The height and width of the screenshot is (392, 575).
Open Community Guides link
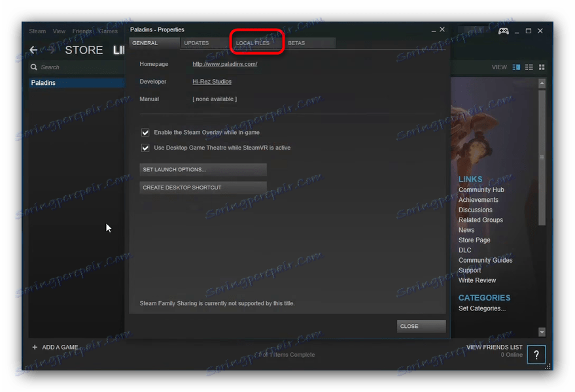click(485, 260)
